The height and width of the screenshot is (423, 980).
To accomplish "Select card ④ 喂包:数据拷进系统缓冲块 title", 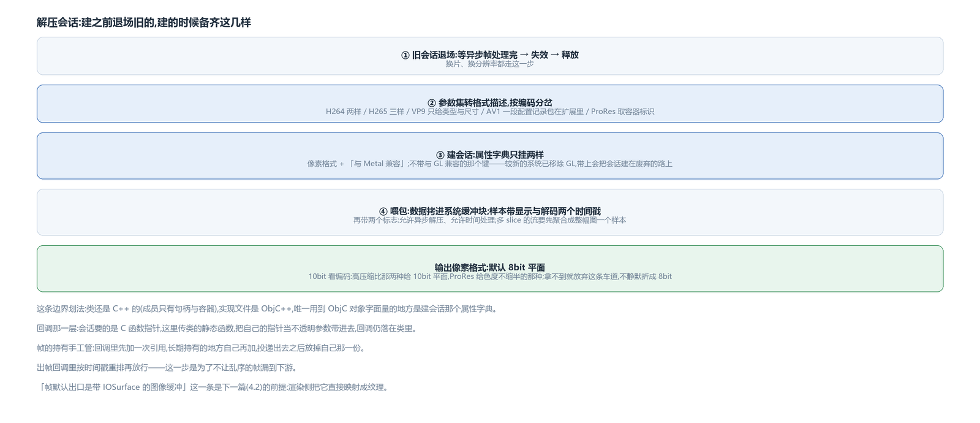I will coord(490,211).
